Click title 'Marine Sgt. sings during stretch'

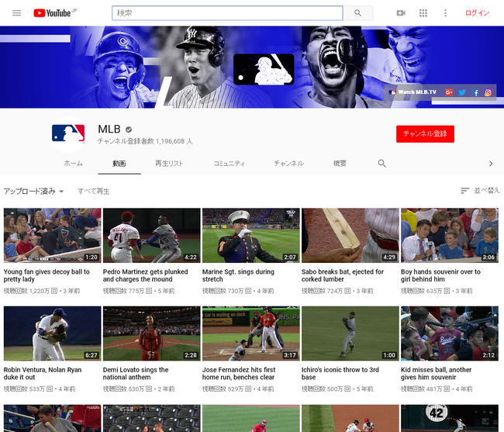pos(238,275)
